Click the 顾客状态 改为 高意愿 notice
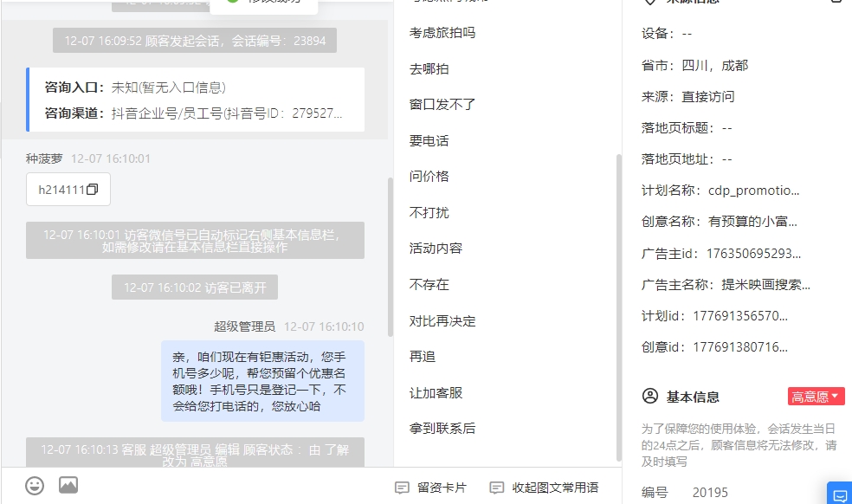 (x=195, y=453)
